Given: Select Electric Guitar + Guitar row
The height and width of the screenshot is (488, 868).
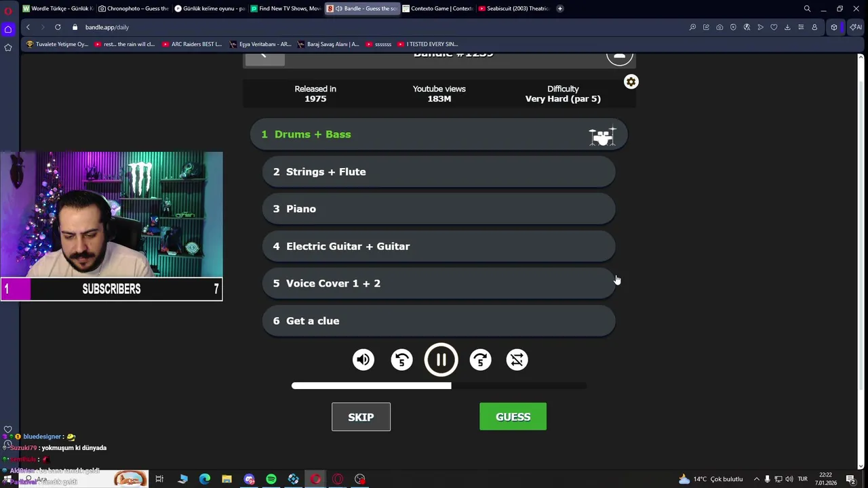Looking at the screenshot, I should click(439, 246).
